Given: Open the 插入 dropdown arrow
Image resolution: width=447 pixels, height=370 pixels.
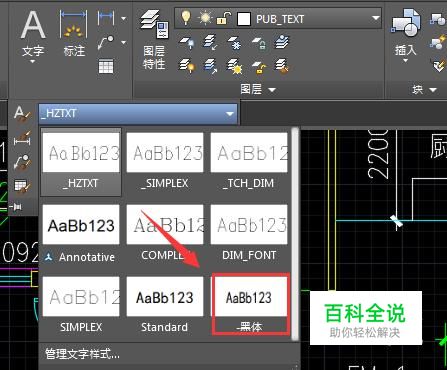Looking at the screenshot, I should tap(406, 61).
